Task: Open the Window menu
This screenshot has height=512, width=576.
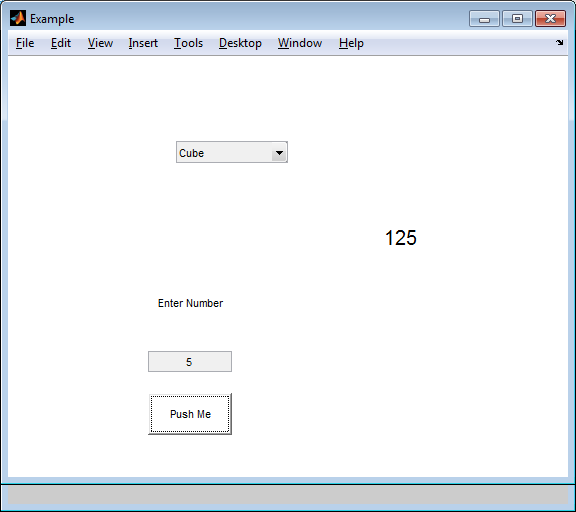Action: [x=300, y=43]
